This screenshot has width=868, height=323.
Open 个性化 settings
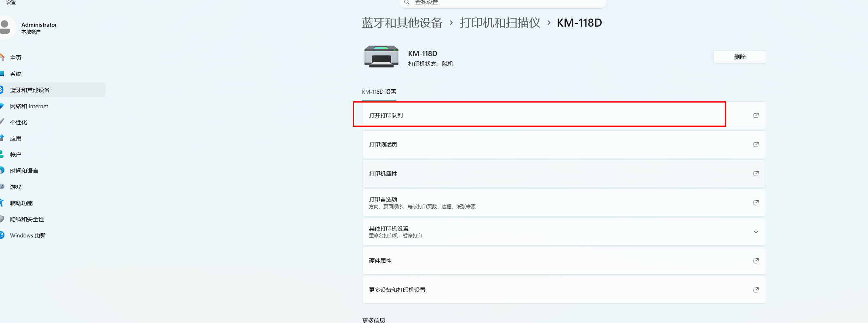[53, 122]
